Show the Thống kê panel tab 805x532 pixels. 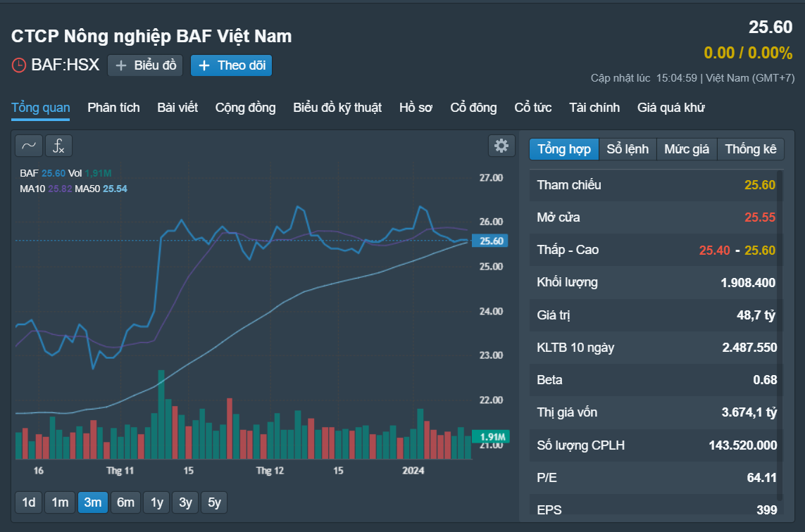751,149
